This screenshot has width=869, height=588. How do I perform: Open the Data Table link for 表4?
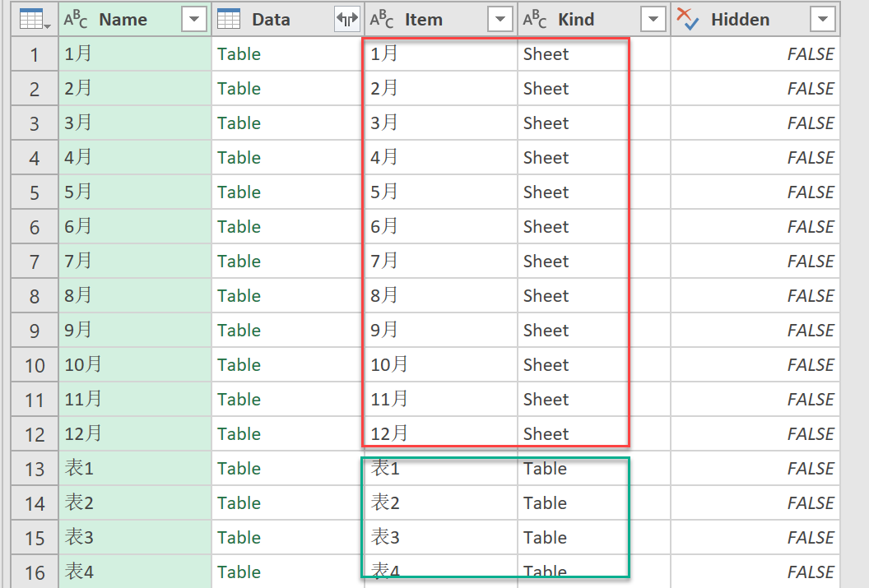239,572
